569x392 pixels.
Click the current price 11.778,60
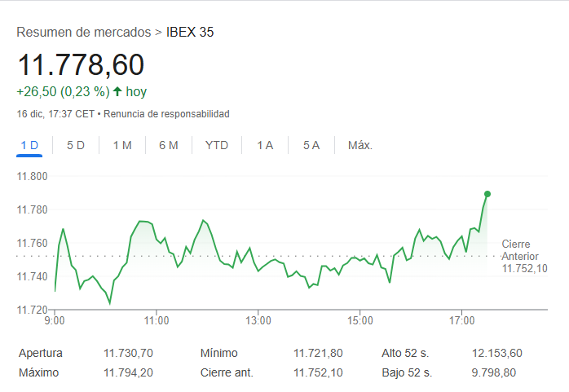(81, 64)
